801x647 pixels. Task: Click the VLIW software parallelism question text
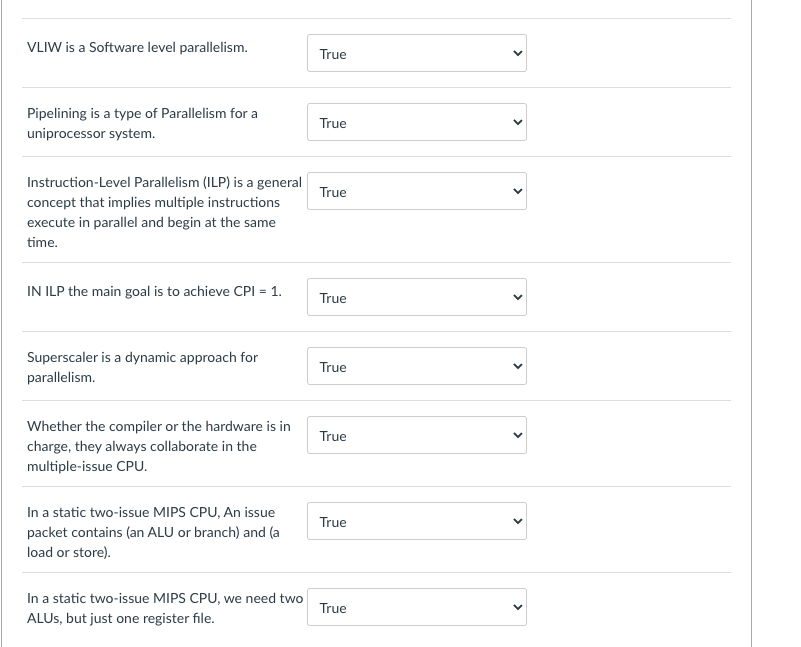pos(138,46)
